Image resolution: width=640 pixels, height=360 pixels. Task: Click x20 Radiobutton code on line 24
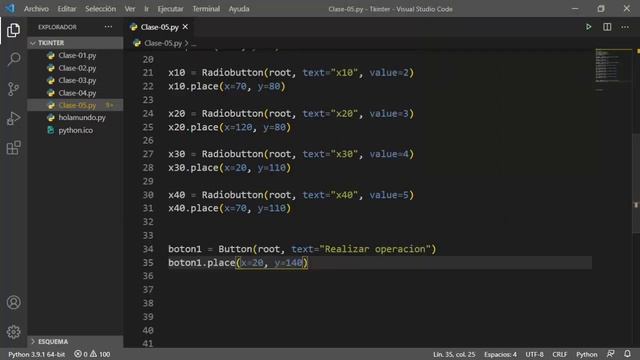pyautogui.click(x=291, y=113)
